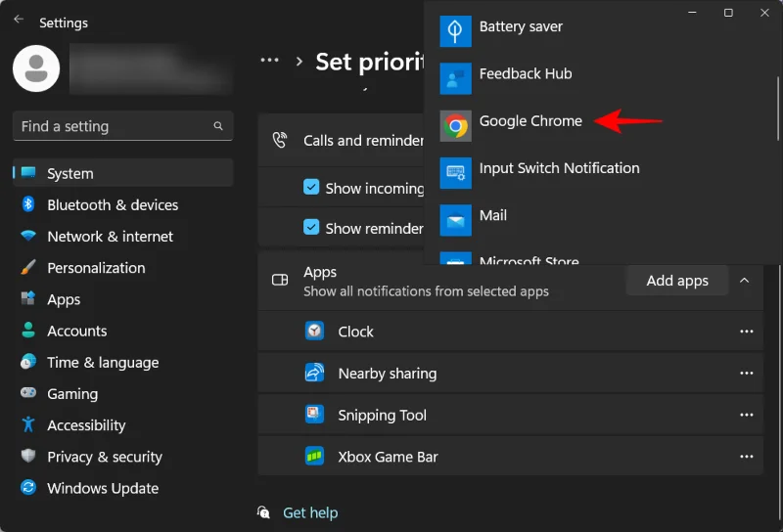Click the breadcrumb ellipsis button
783x532 pixels.
[x=270, y=61]
